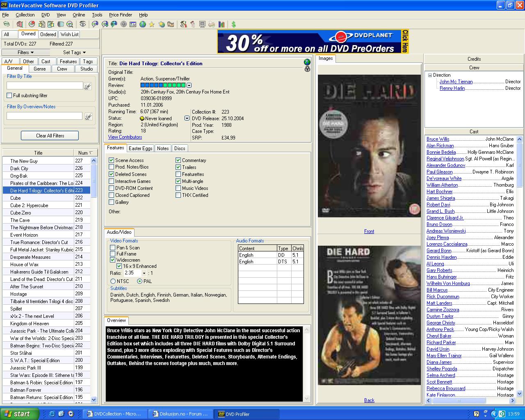The height and width of the screenshot is (420, 525).
Task: Click the gray concentric circles toolbar icon
Action: coord(123,24)
